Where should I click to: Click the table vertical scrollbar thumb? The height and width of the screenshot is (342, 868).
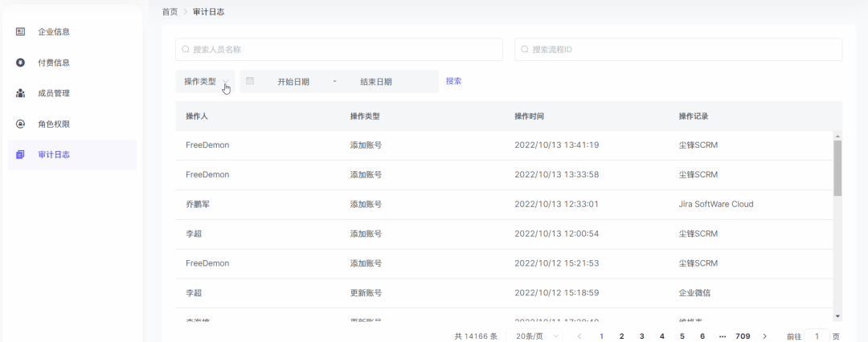[837, 169]
